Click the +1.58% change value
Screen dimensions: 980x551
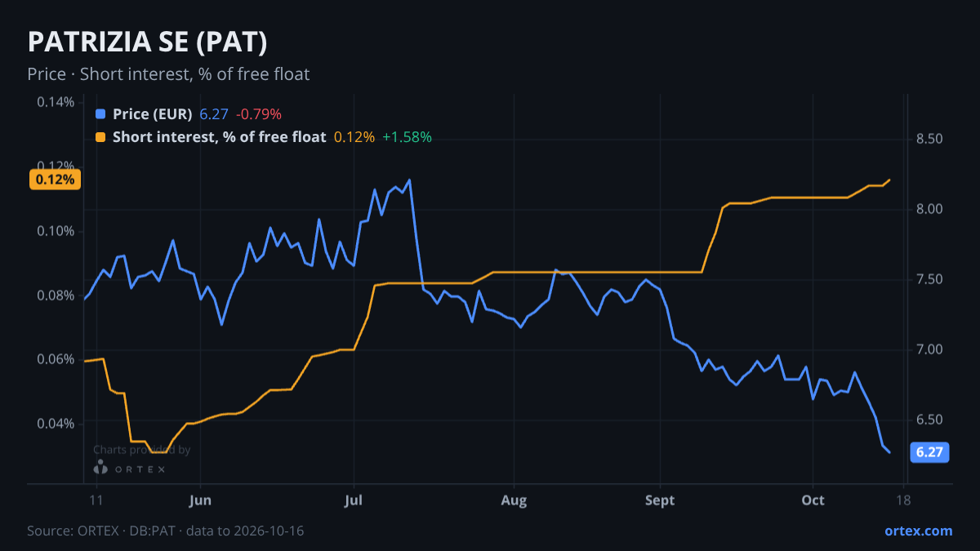tap(408, 137)
